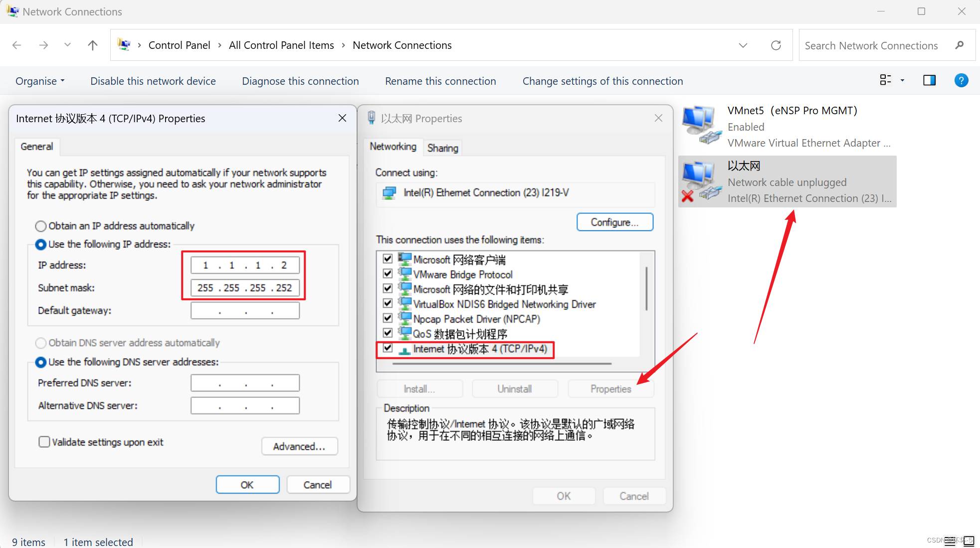Open the view options dropdown arrow
980x548 pixels.
902,80
